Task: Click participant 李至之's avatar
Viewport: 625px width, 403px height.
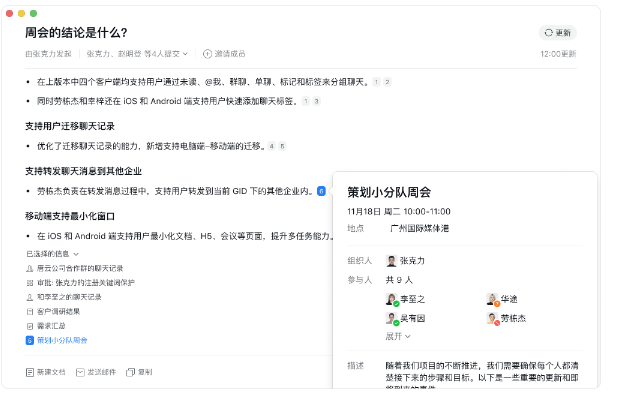Action: click(392, 299)
